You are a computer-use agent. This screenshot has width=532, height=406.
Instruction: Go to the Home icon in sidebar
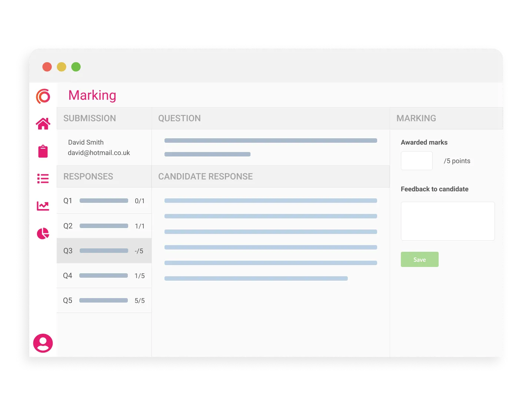tap(43, 123)
